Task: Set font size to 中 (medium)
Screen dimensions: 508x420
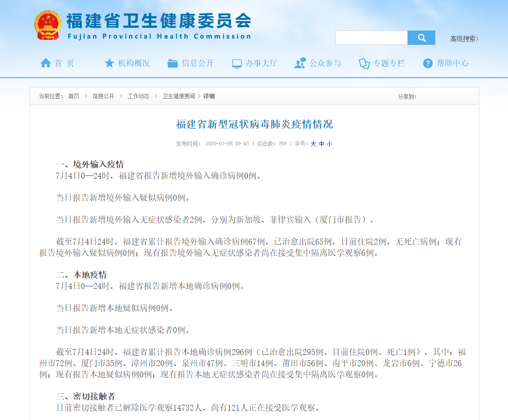Action: pos(321,144)
